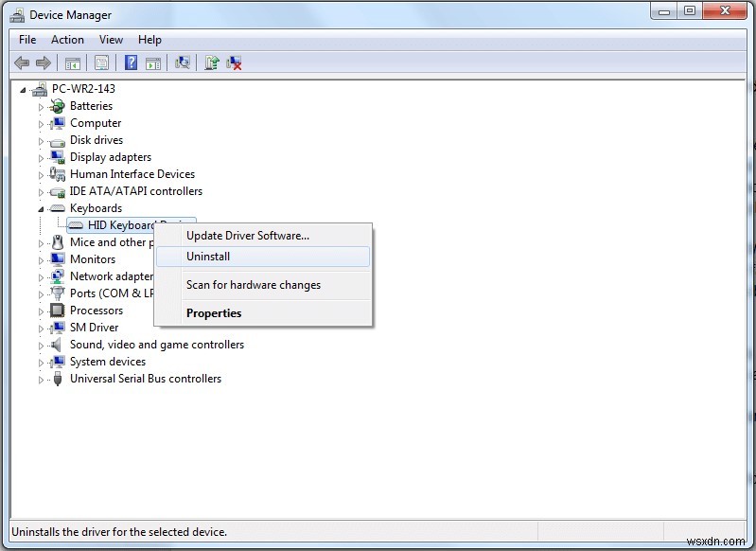Image resolution: width=756 pixels, height=551 pixels.
Task: Open the File menu
Action: (27, 40)
